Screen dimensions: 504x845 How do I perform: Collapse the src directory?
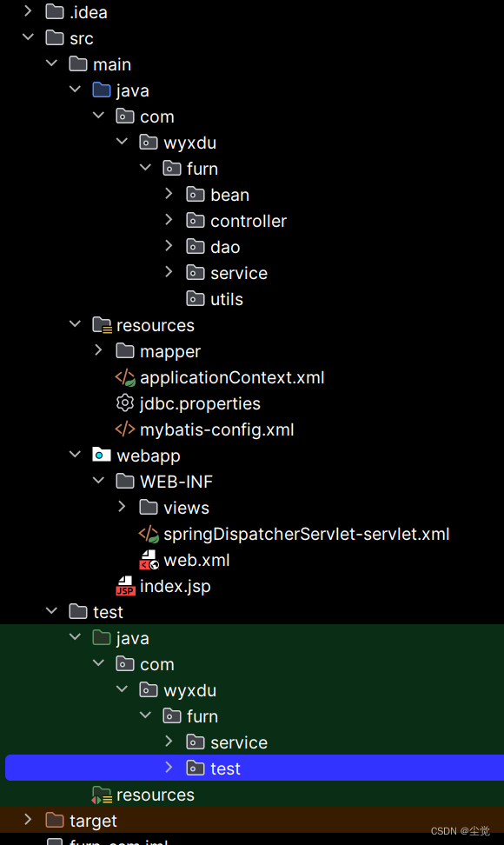27,37
